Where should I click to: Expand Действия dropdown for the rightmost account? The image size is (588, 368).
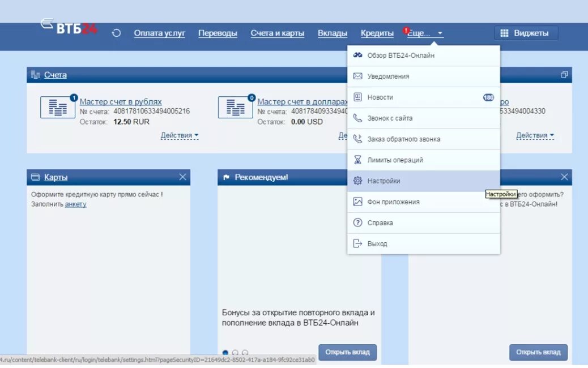[x=535, y=135]
